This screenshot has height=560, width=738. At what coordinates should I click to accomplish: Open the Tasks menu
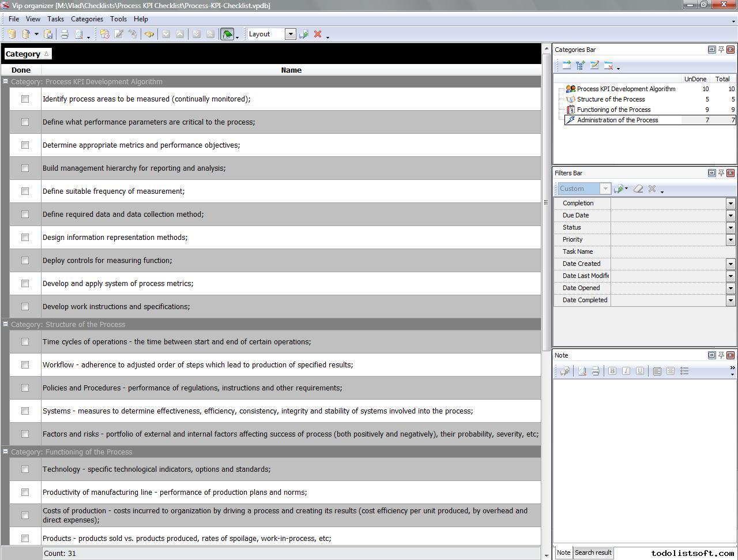click(x=55, y=19)
